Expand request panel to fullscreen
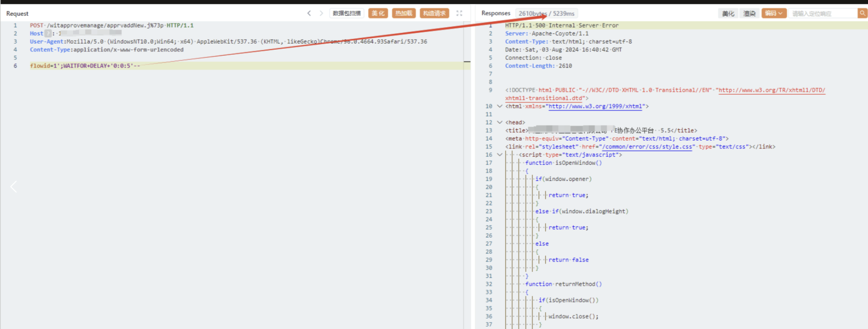 click(x=460, y=13)
